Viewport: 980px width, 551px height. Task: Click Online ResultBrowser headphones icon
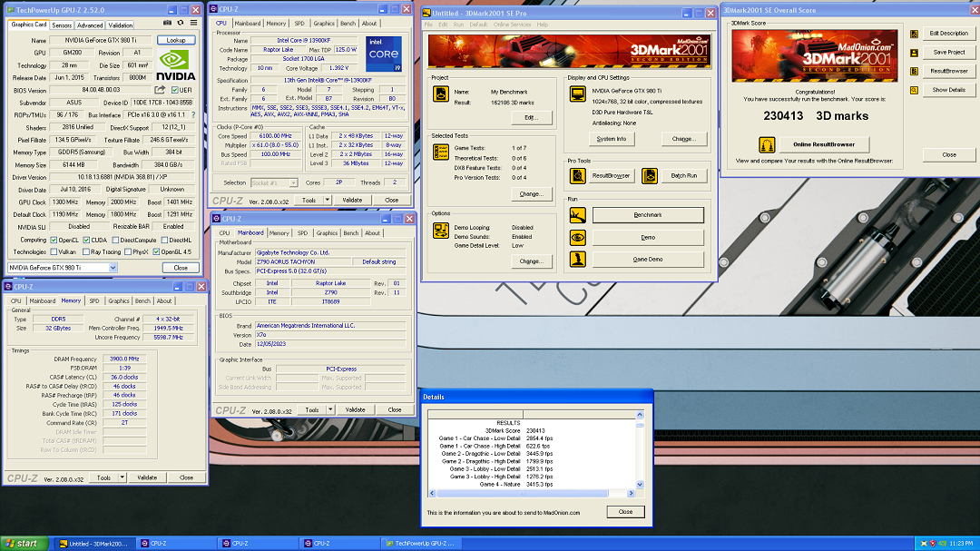tap(767, 144)
